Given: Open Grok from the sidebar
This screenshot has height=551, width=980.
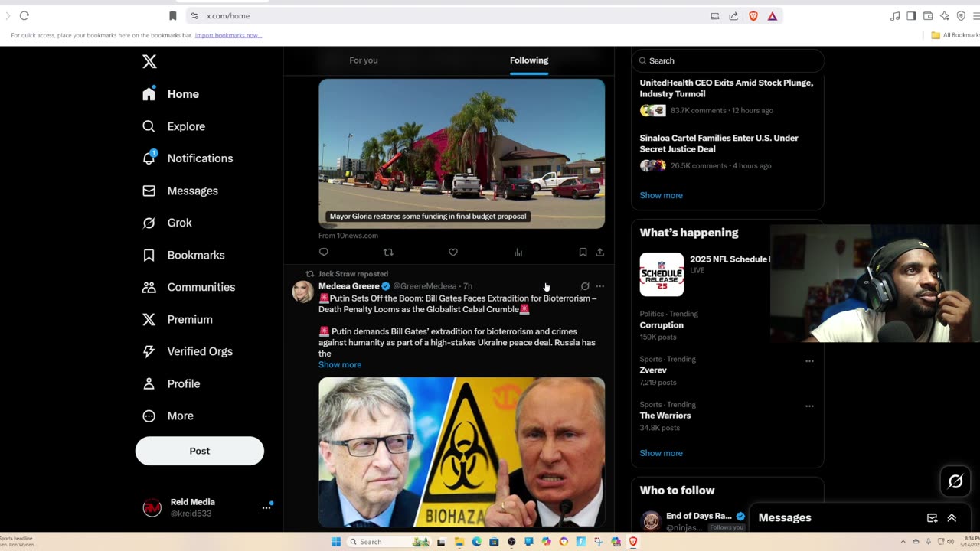Looking at the screenshot, I should click(x=167, y=223).
